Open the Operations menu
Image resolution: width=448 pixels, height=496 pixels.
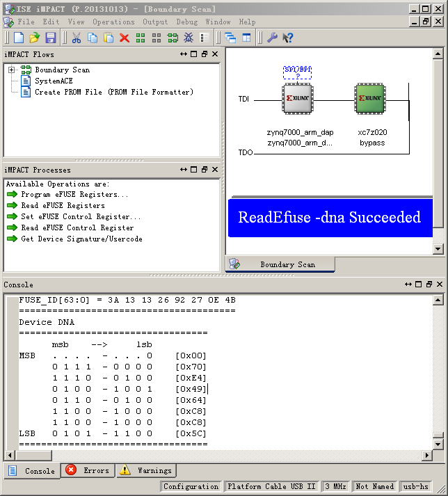tap(113, 22)
